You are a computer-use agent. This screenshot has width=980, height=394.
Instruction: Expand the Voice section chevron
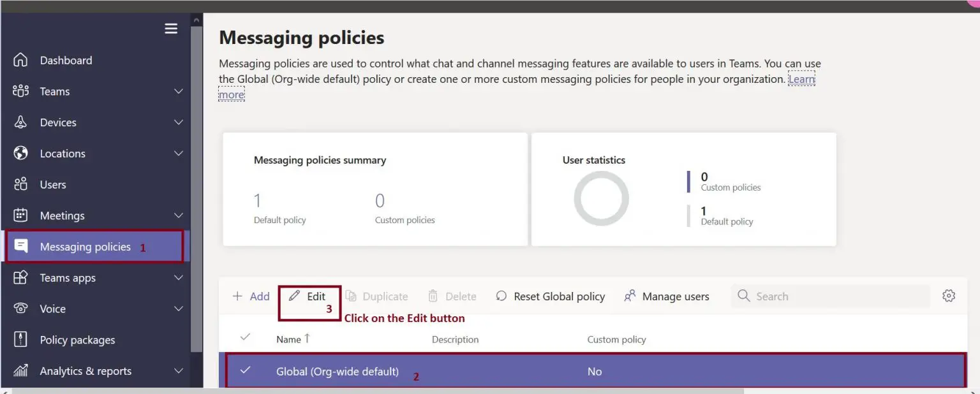[x=179, y=309]
